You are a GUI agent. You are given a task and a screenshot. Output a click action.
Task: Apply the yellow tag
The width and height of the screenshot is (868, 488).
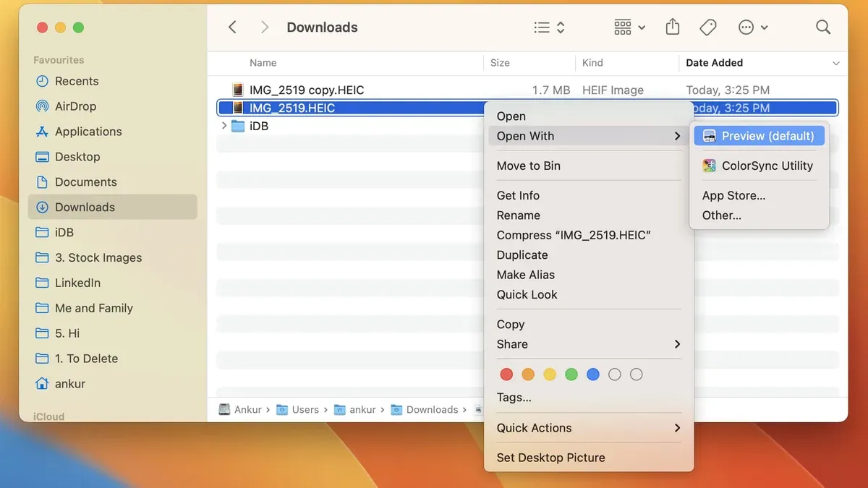pos(550,374)
